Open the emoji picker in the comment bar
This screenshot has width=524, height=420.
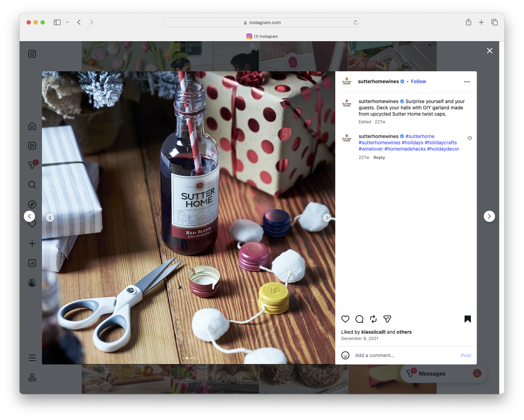tap(345, 355)
